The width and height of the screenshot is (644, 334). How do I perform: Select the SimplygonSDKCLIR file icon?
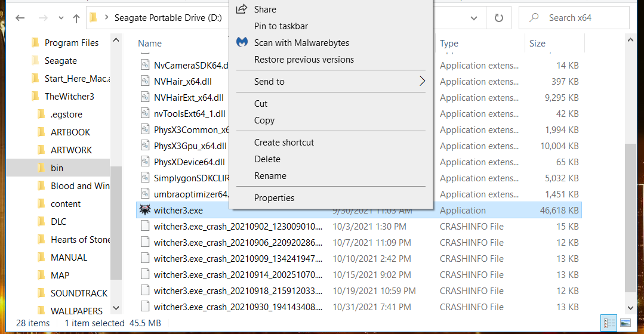(x=145, y=178)
